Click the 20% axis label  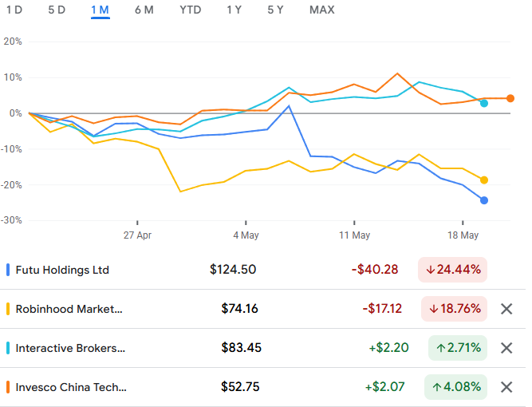click(x=13, y=41)
